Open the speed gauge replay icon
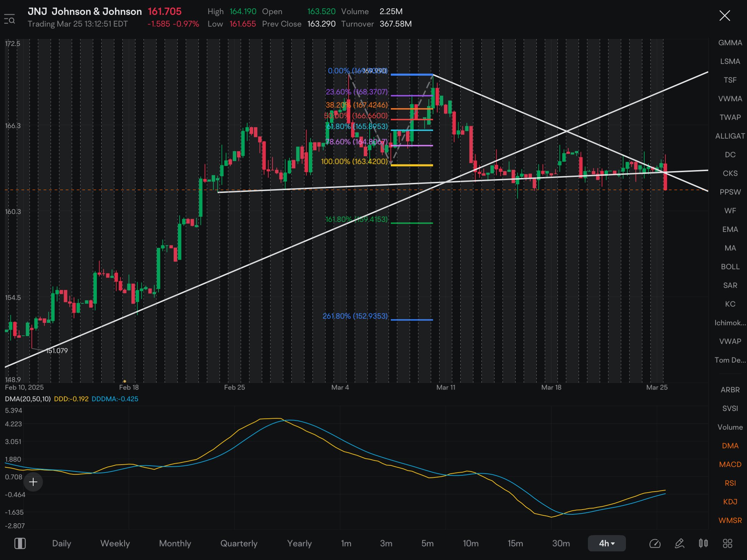 point(655,543)
